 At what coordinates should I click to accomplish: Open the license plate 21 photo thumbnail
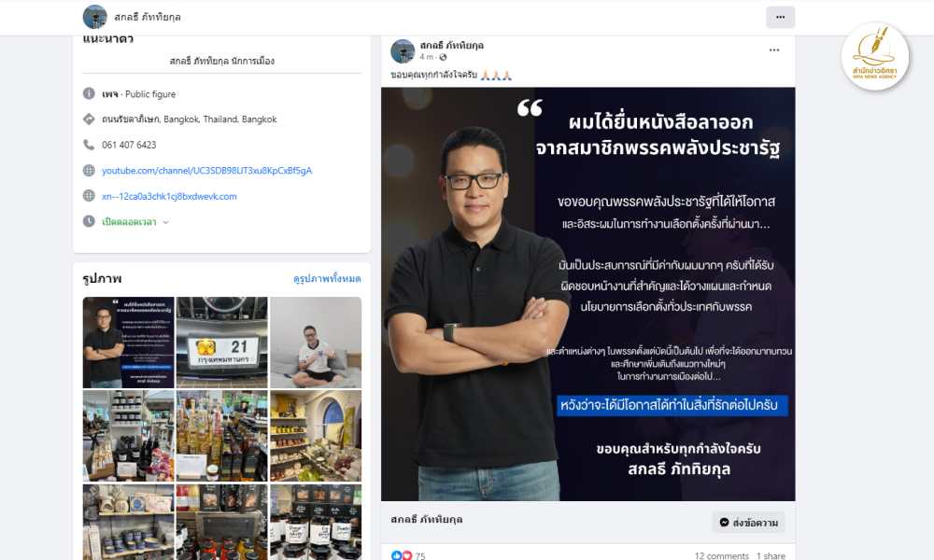(x=221, y=343)
